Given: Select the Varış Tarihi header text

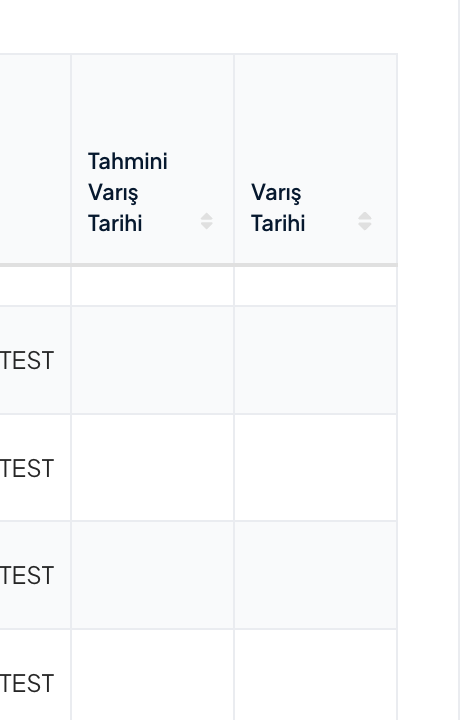Looking at the screenshot, I should click(x=278, y=208).
